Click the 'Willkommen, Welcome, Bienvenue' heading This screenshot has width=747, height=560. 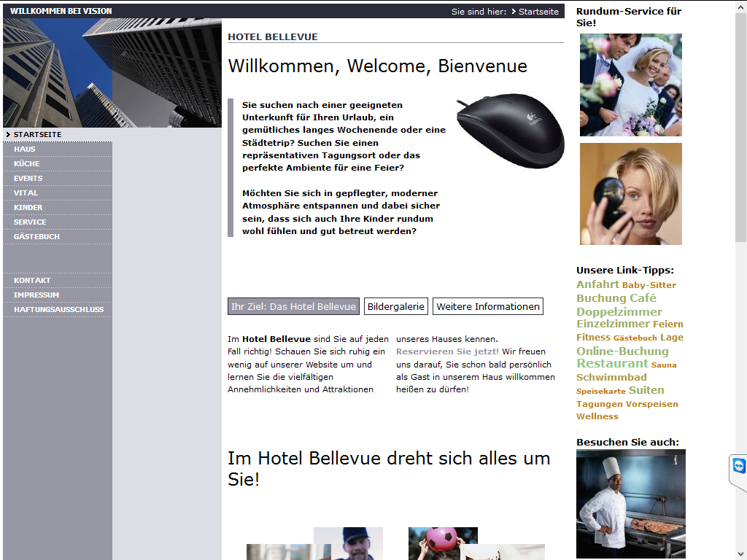pos(377,66)
